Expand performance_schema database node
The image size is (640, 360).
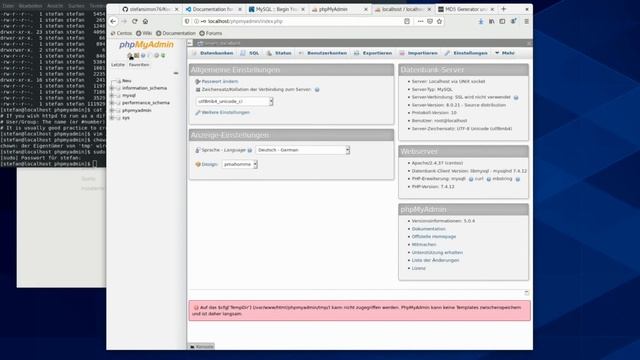click(112, 103)
